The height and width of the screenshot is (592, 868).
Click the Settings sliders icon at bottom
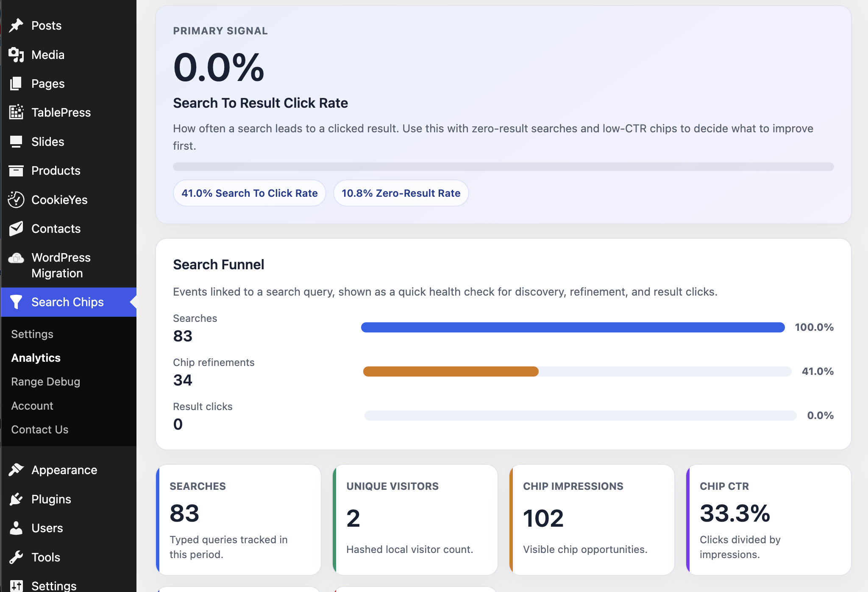click(x=16, y=586)
